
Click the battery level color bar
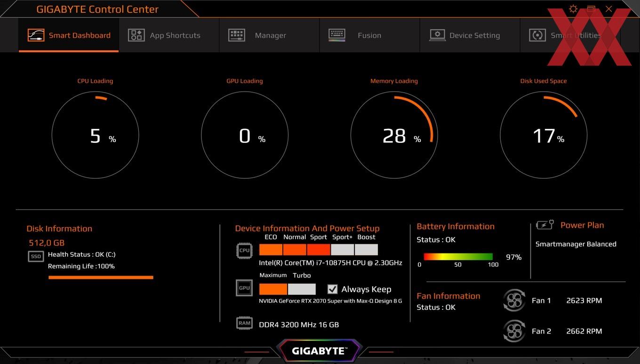coord(458,257)
